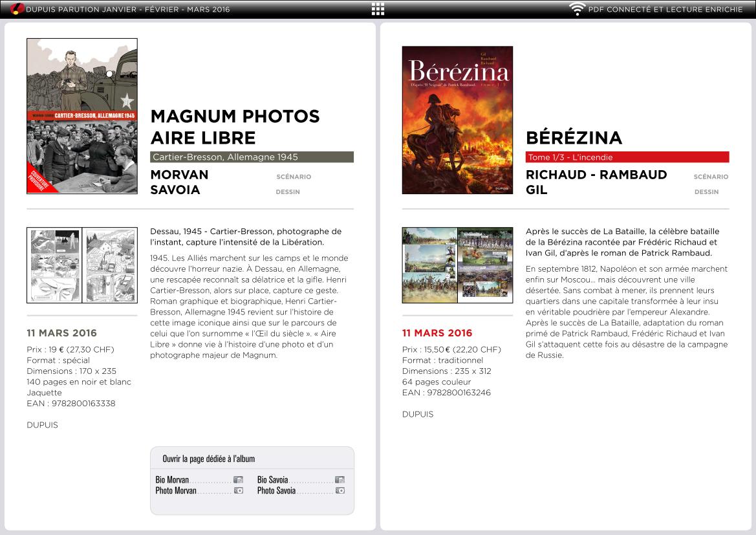Click the Dupuis logo icon
Image resolution: width=756 pixels, height=535 pixels.
16,9
